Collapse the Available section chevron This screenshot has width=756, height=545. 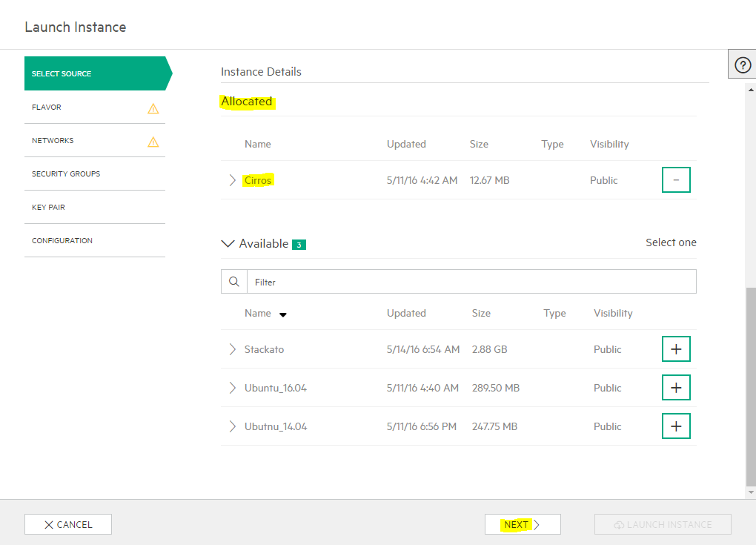coord(228,243)
